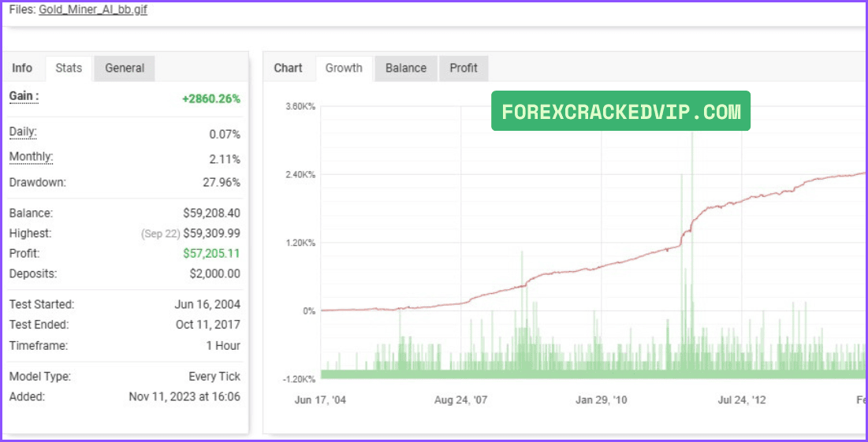Image resolution: width=868 pixels, height=442 pixels.
Task: Click the Jun 16, 2004 start date
Action: [207, 304]
